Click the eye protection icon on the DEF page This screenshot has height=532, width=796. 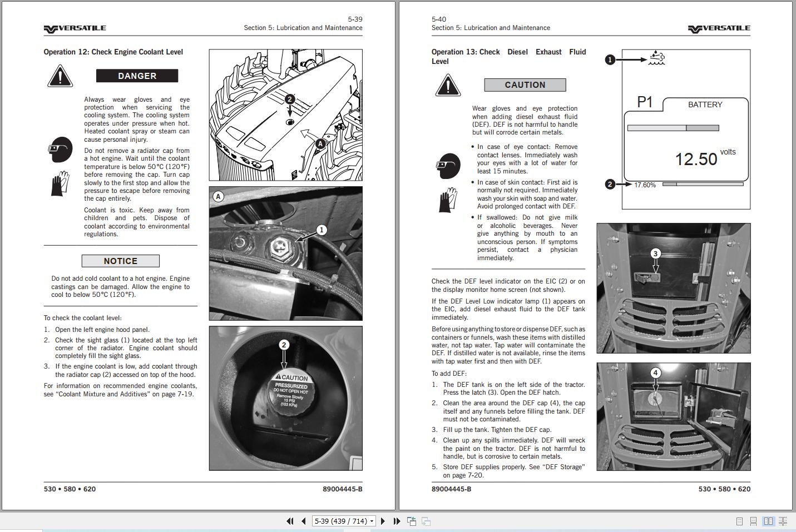pos(448,166)
